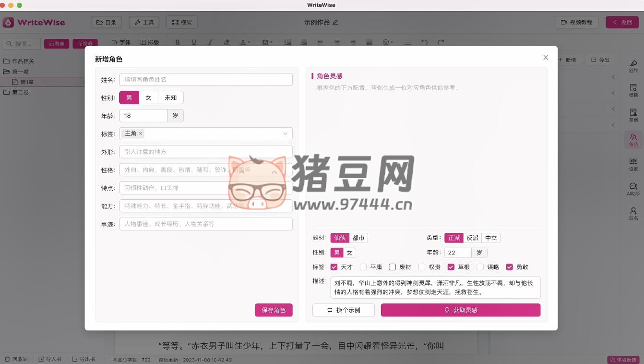Open the 目录 menu in top bar
Image resolution: width=644 pixels, height=364 pixels.
[106, 22]
